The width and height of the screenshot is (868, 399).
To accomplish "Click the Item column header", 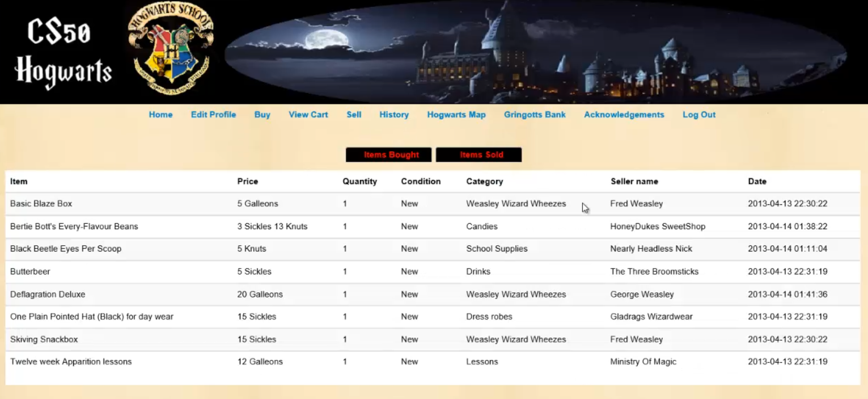I will 19,182.
